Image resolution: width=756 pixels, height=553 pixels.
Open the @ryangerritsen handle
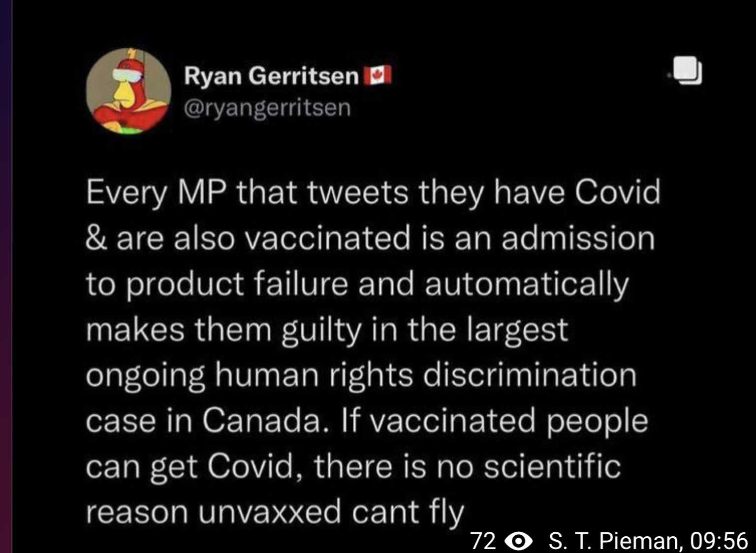tap(267, 108)
